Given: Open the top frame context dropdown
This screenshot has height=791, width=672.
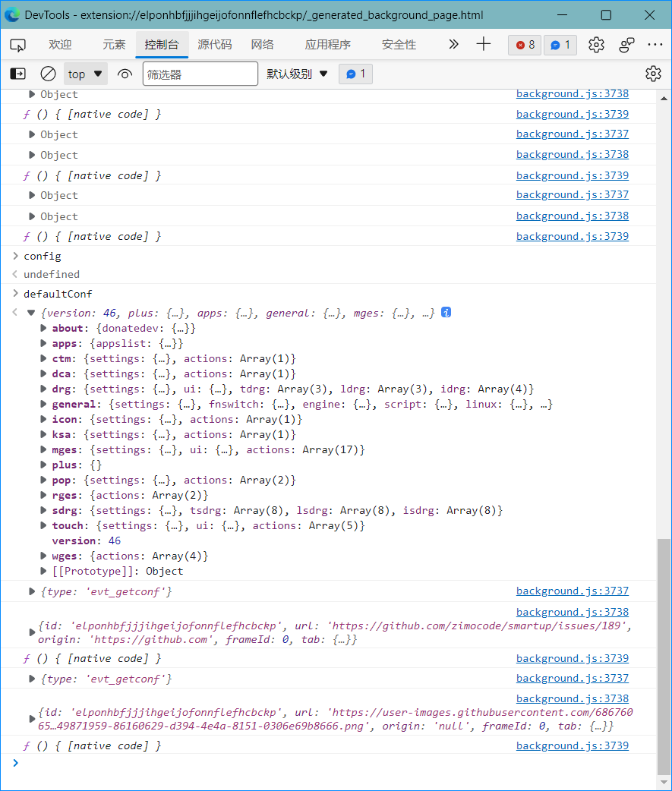Looking at the screenshot, I should 85,74.
